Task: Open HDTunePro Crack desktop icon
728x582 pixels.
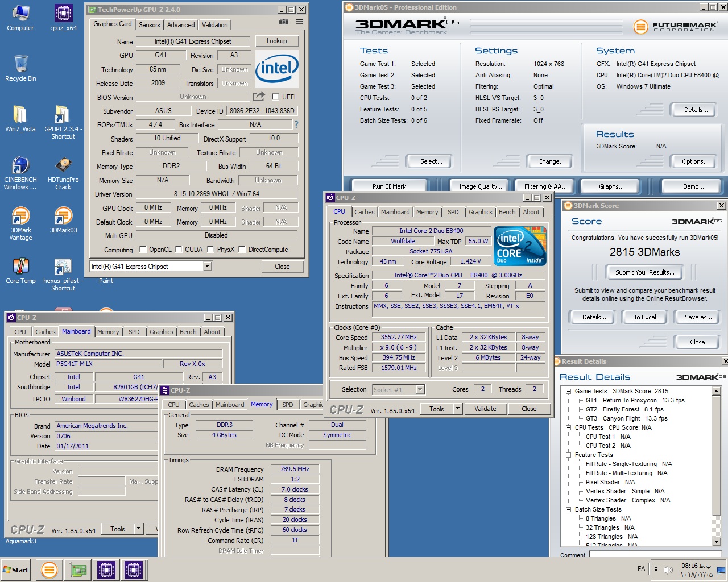Action: click(63, 173)
